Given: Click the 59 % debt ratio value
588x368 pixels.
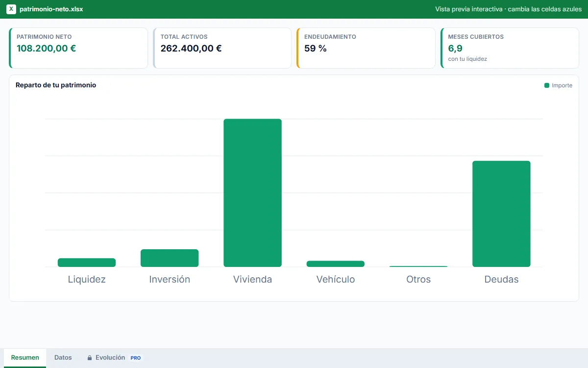Looking at the screenshot, I should point(316,48).
